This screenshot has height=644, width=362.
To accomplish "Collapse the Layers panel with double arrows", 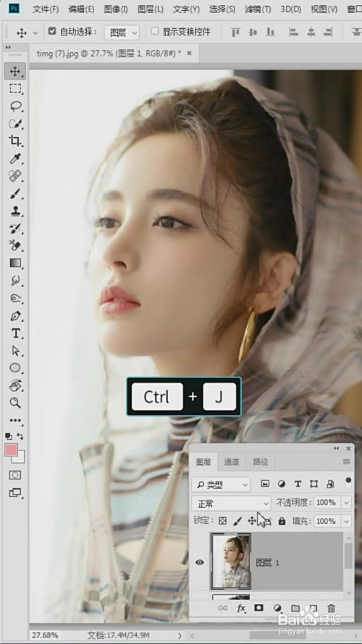I will (337, 448).
